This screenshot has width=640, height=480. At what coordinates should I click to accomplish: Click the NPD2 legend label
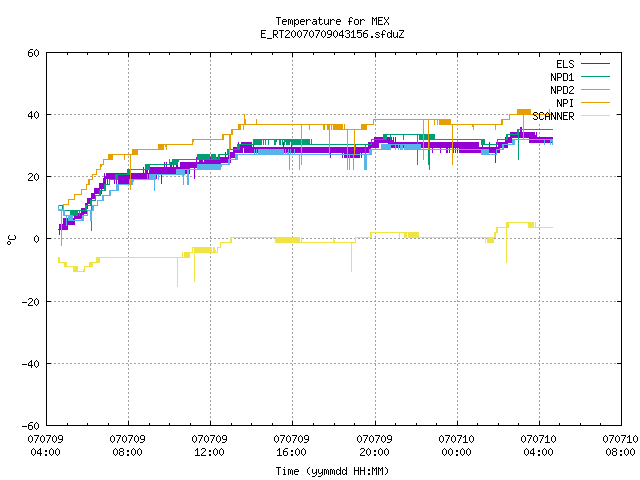(562, 90)
